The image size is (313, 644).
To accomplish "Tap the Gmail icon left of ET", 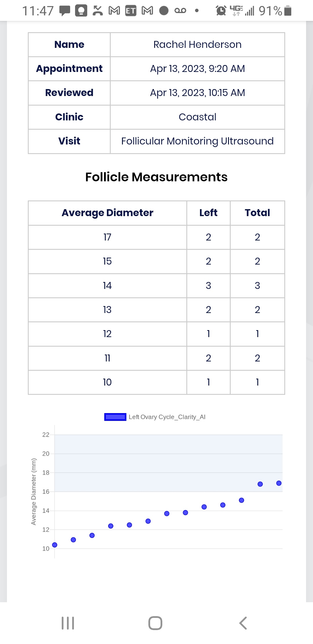I will 114,11.
